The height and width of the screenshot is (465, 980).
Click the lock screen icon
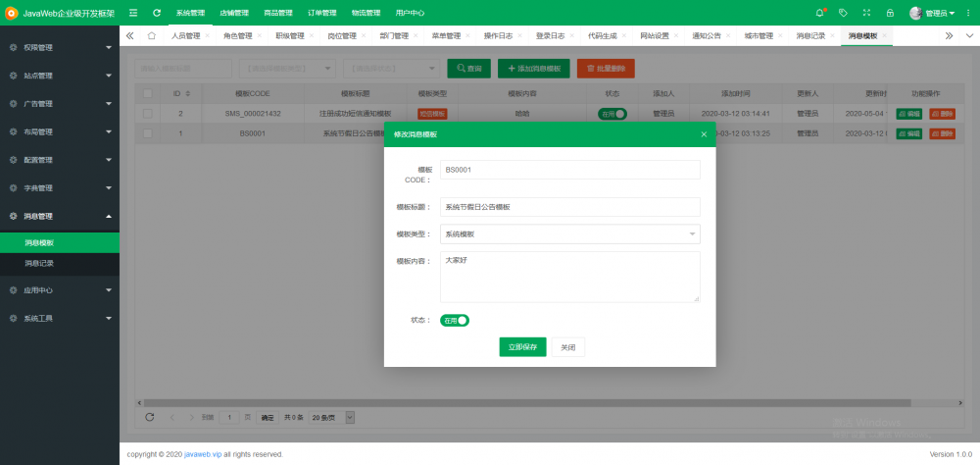click(x=890, y=13)
